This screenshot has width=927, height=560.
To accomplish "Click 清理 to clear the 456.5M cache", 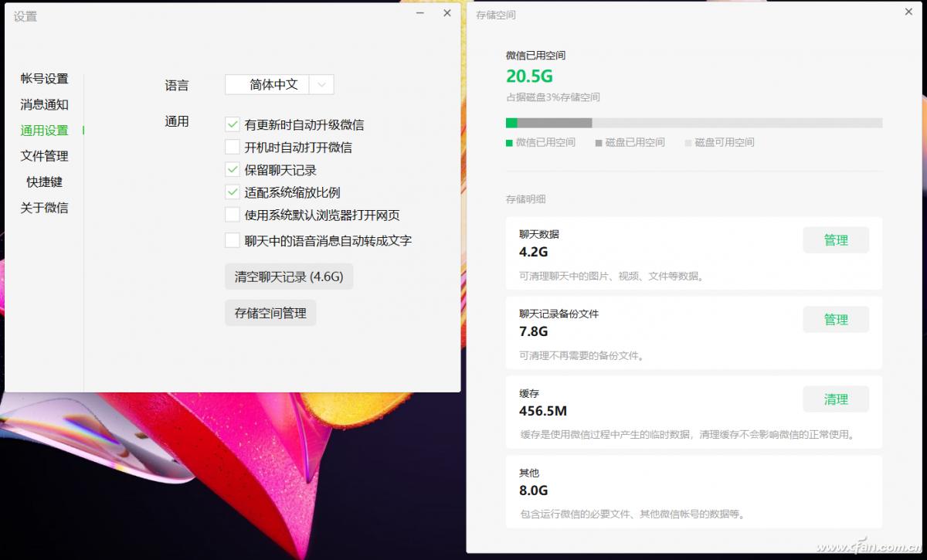I will pyautogui.click(x=836, y=399).
